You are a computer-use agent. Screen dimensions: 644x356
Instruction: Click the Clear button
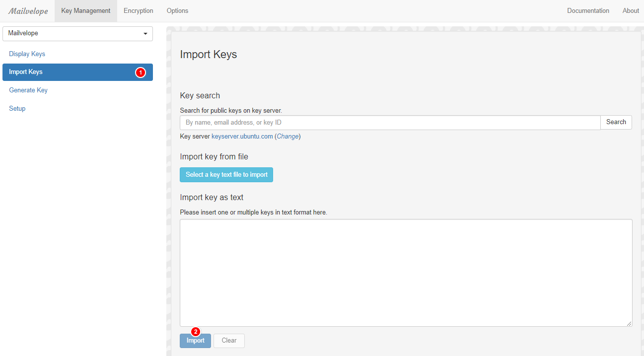[229, 341]
